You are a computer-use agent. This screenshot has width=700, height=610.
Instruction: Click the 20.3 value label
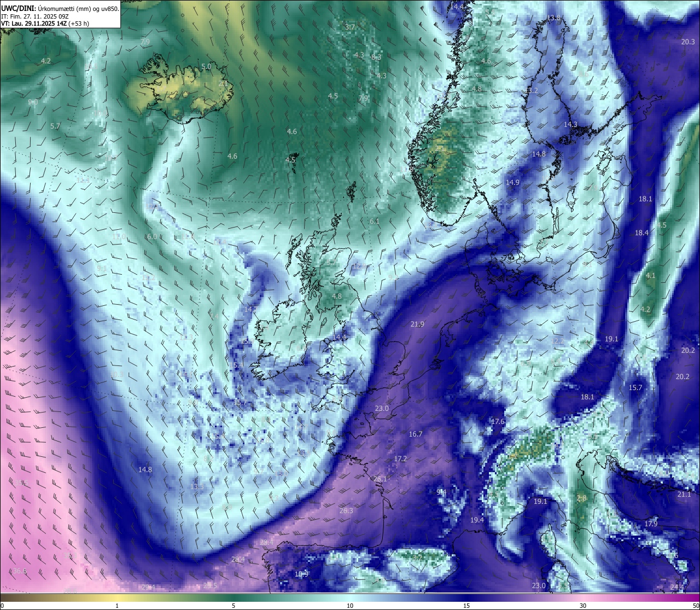(688, 42)
